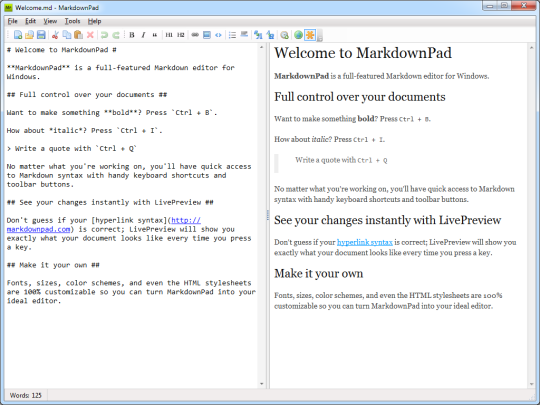The image size is (540, 405).
Task: Redo the edit with the toolbar arrow
Action: point(116,35)
